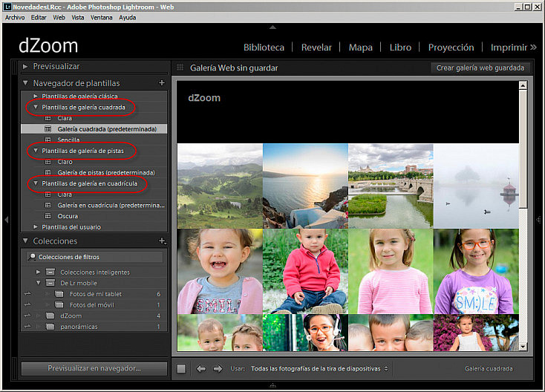Expand Plantillas de galería clásica
545x392 pixels.
click(36, 96)
